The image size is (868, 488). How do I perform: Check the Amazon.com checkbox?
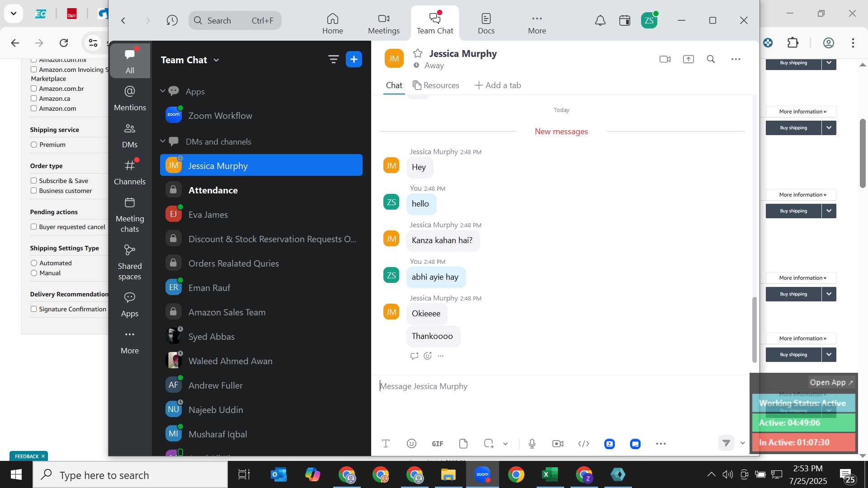(33, 108)
